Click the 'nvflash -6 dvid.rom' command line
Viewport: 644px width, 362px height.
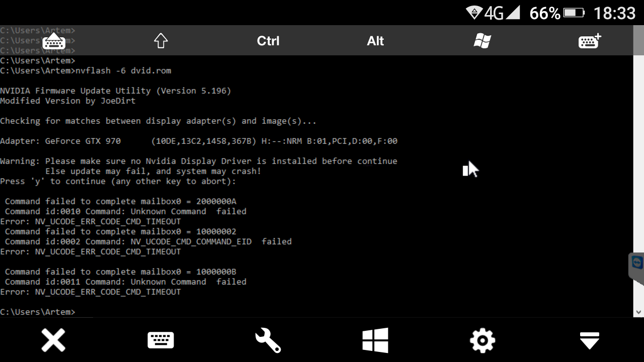click(x=86, y=71)
